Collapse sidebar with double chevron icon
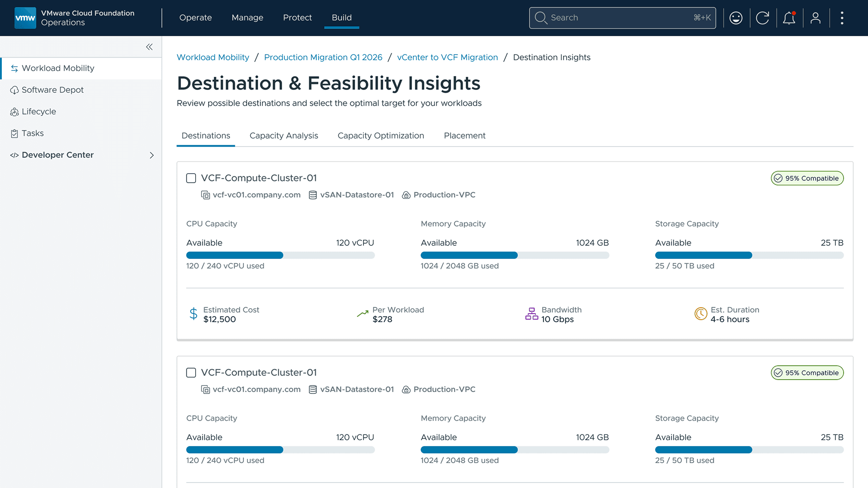 [x=149, y=47]
